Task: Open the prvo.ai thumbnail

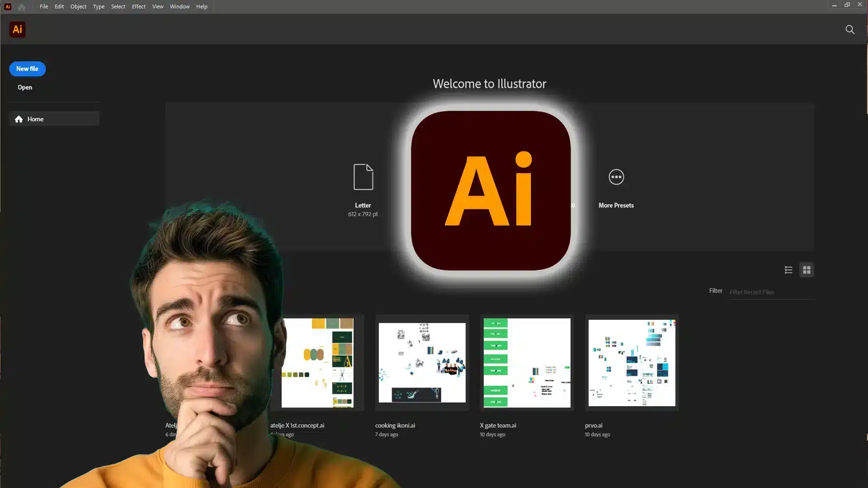Action: (x=632, y=363)
